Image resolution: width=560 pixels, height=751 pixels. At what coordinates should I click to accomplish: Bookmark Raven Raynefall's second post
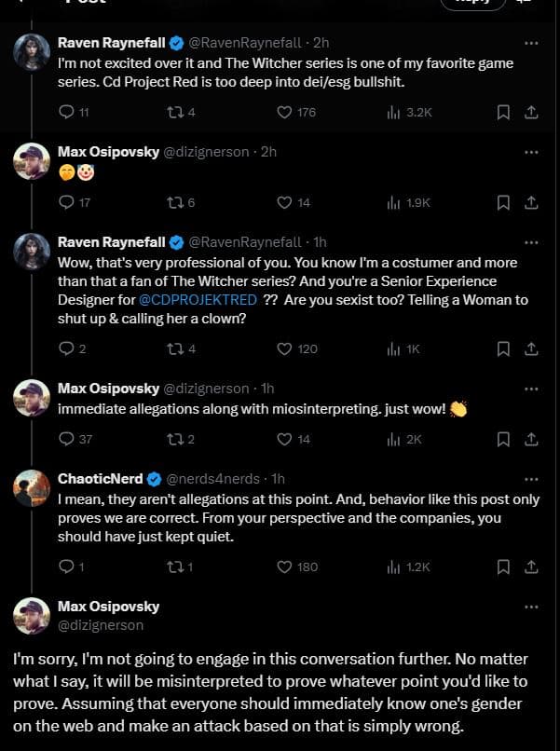pyautogui.click(x=502, y=348)
